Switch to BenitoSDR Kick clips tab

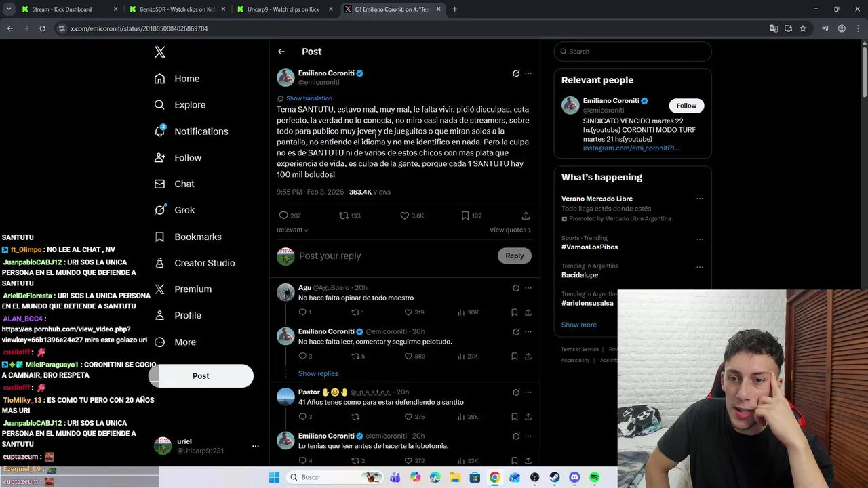point(177,9)
